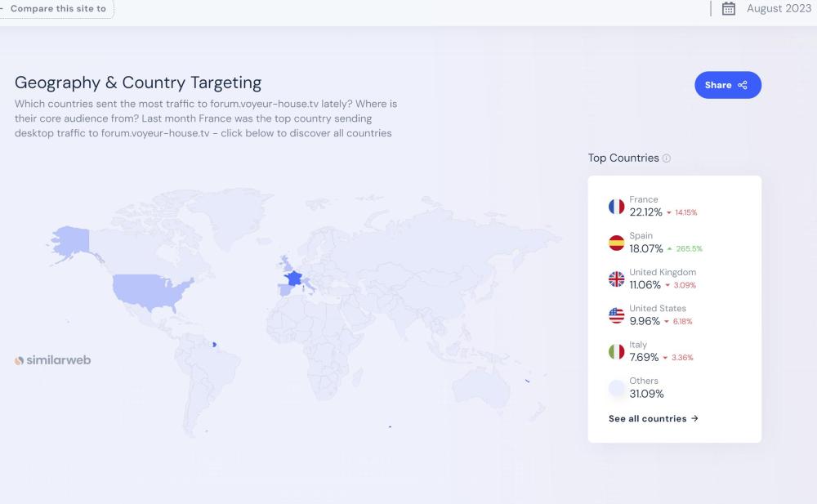Click the Italy flag icon
The image size is (817, 504).
pyautogui.click(x=616, y=351)
